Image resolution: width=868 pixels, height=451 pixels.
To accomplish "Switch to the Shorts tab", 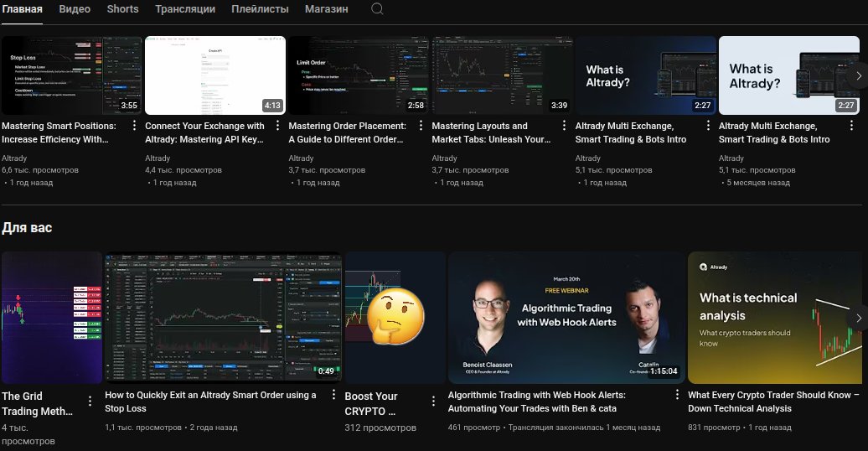I will (123, 9).
